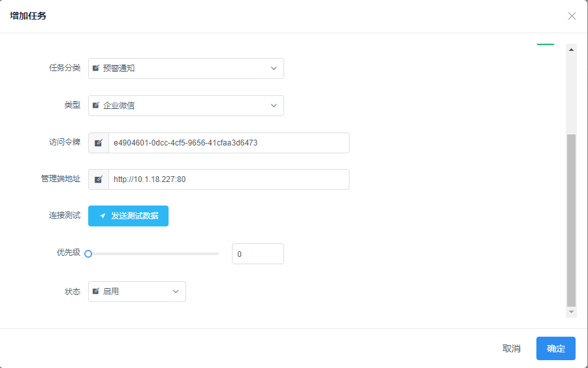Viewport: 588px width, 368px height.
Task: Click the paper plane icon on 发送测试数据
Action: tap(103, 216)
